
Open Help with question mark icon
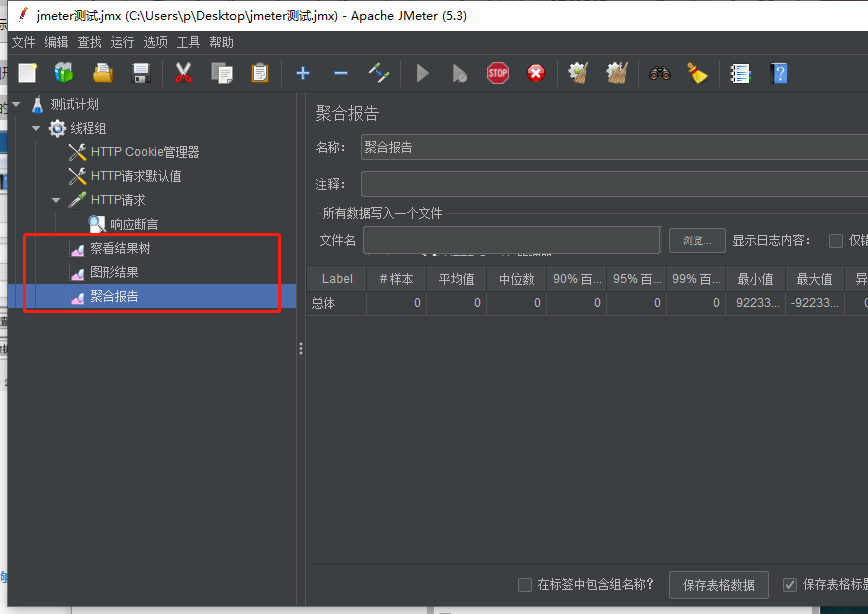coord(778,73)
